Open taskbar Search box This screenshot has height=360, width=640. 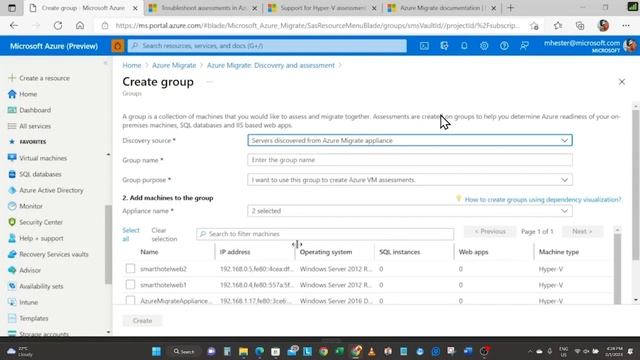(x=184, y=351)
